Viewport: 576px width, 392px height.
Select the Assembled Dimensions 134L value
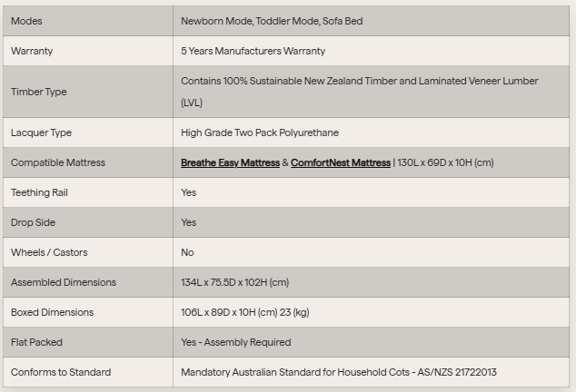click(x=234, y=282)
